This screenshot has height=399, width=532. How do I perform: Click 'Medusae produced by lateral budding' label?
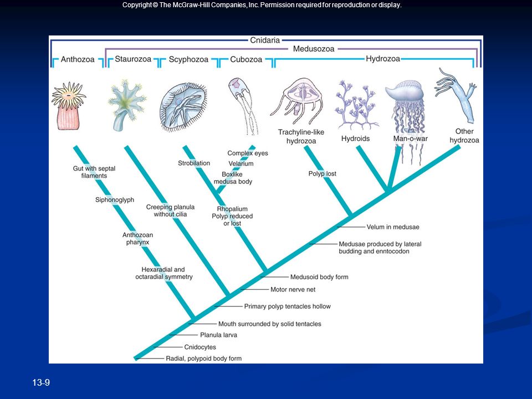380,248
